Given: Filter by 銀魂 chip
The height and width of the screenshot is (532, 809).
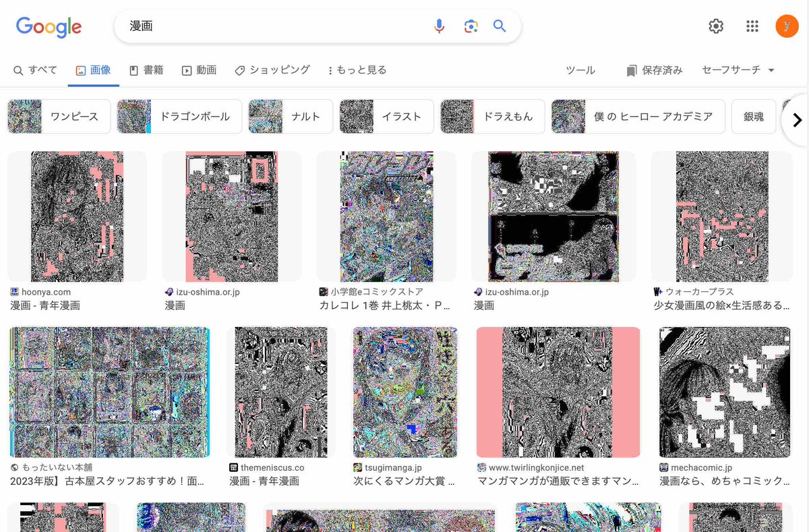Looking at the screenshot, I should 754,117.
